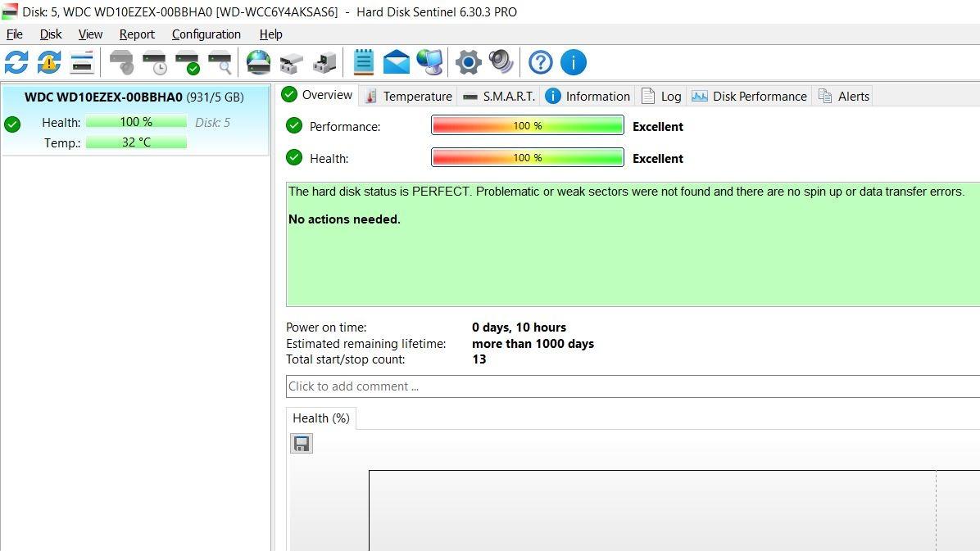980x551 pixels.
Task: Click the disk icon with magnifying glass
Action: tap(220, 62)
